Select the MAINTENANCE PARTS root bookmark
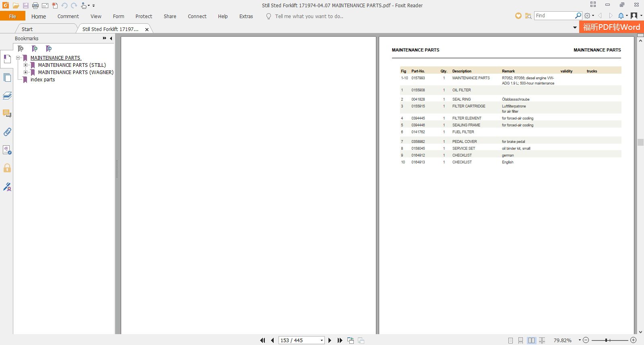Screen dimensions: 644x345 [x=56, y=58]
